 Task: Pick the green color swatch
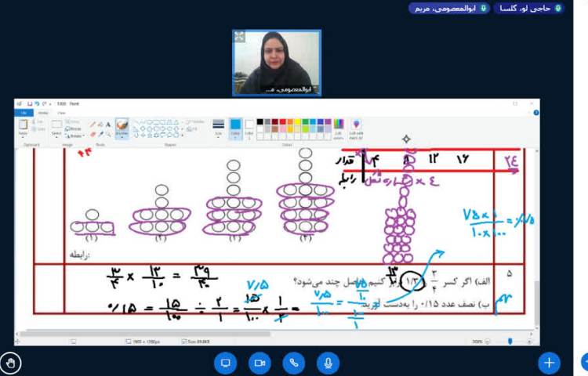305,121
